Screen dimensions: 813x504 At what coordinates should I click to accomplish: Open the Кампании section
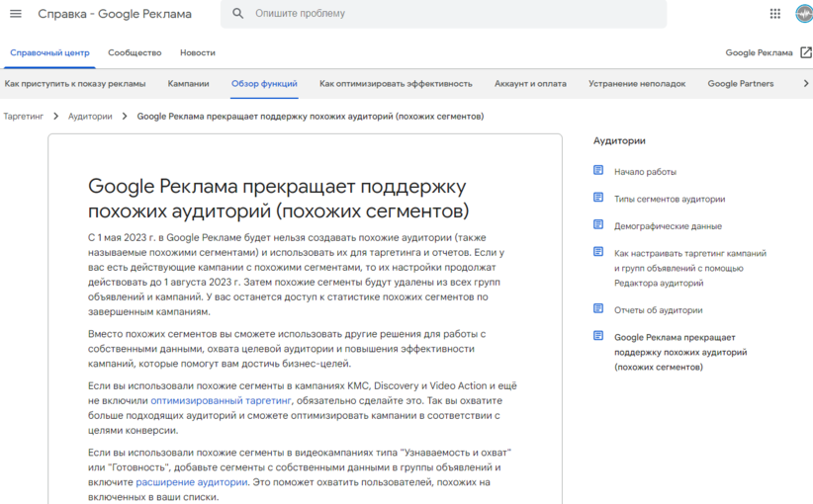point(188,83)
